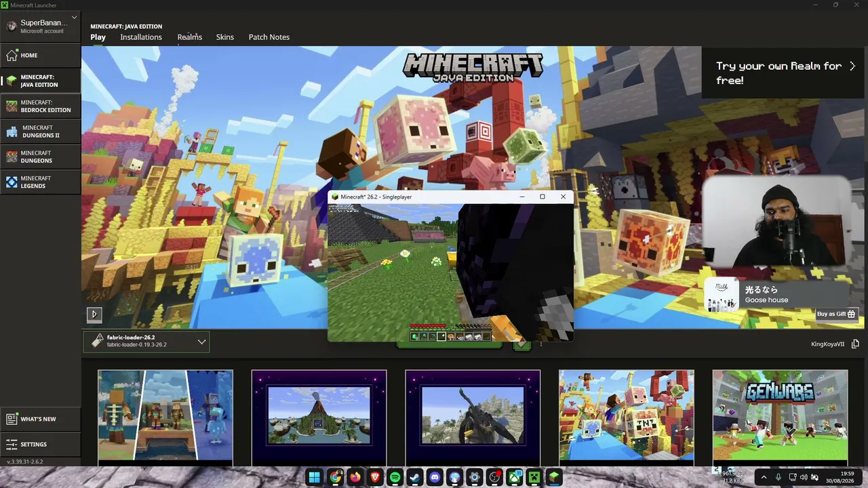
Task: Open Minecraft Legends in the sidebar
Action: (41, 182)
